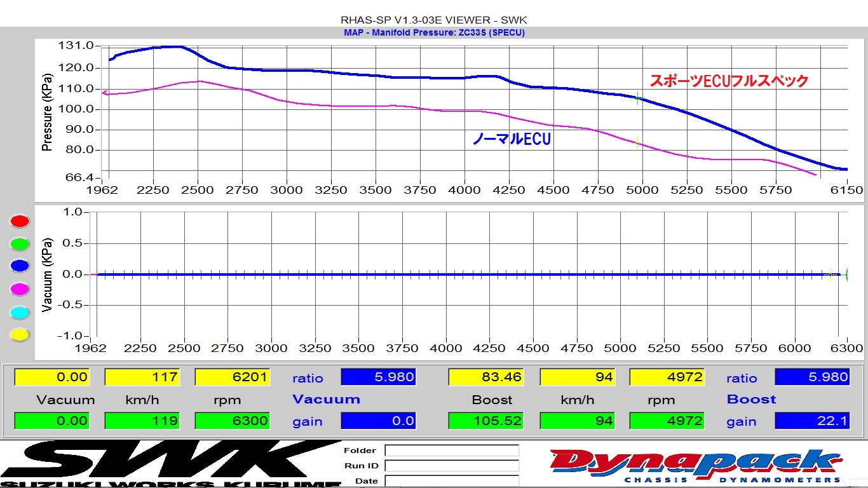
Task: Click the yellow cursor marker on magenta curve
Action: coord(637,143)
